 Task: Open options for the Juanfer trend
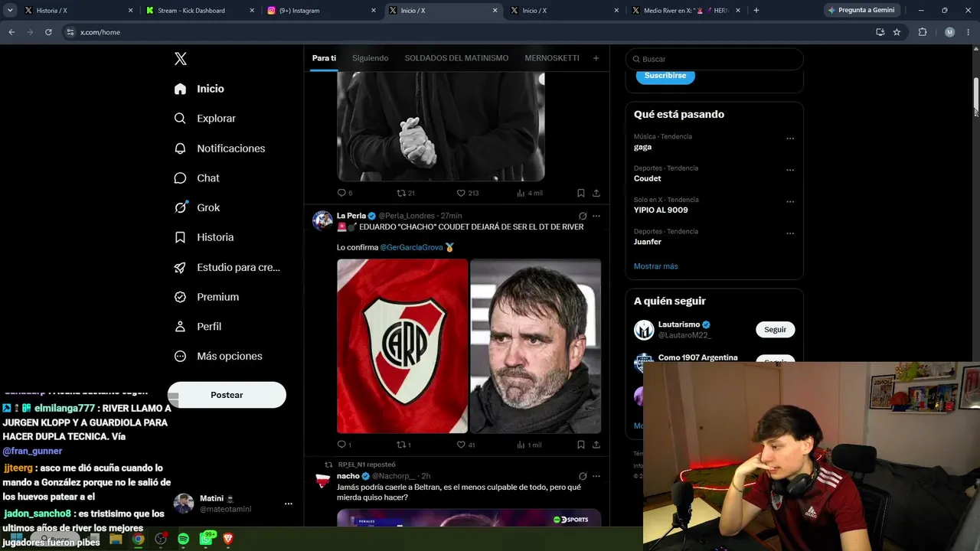coord(790,233)
